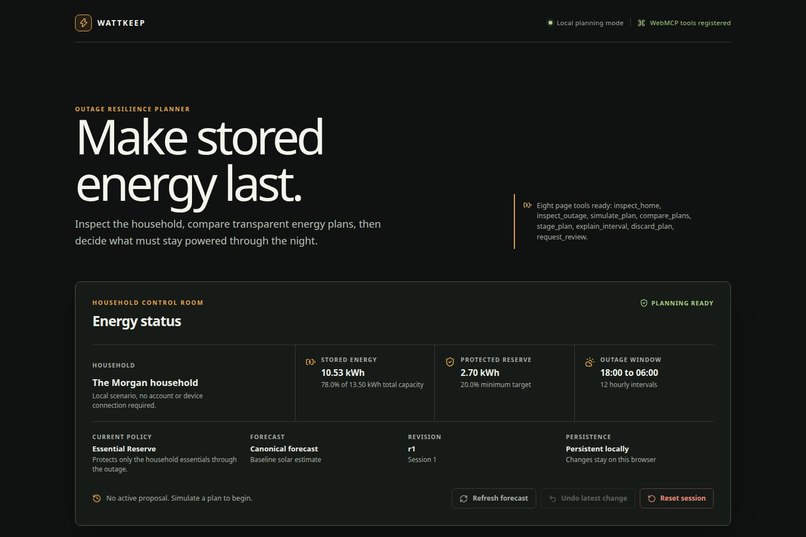Screen dimensions: 806x537
Task: Click the '2.70 kWh' protected reserve value
Action: point(480,373)
